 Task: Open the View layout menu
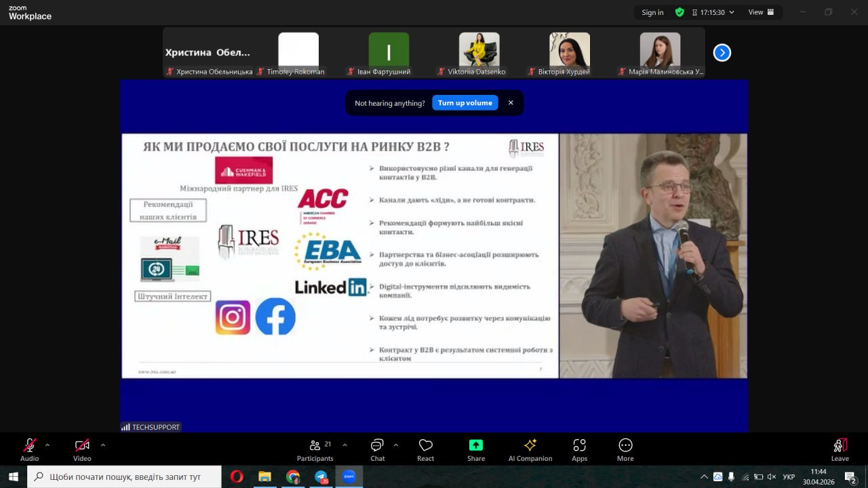760,12
